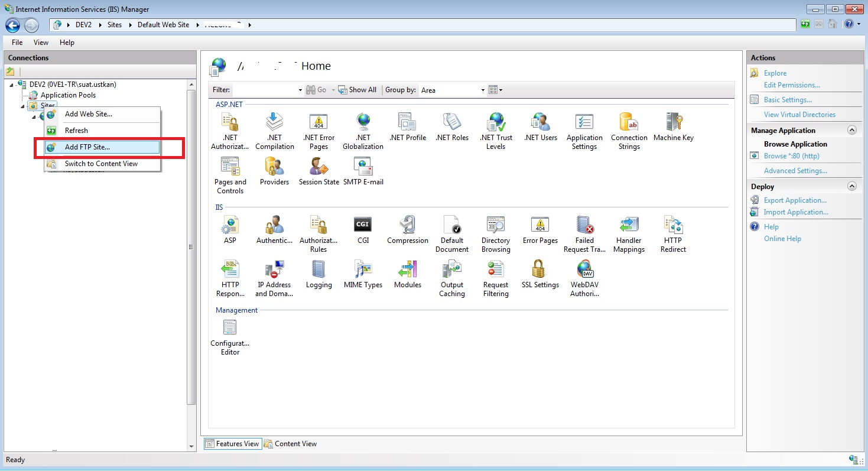This screenshot has width=868, height=471.
Task: Open the Machine Key feature
Action: [674, 127]
